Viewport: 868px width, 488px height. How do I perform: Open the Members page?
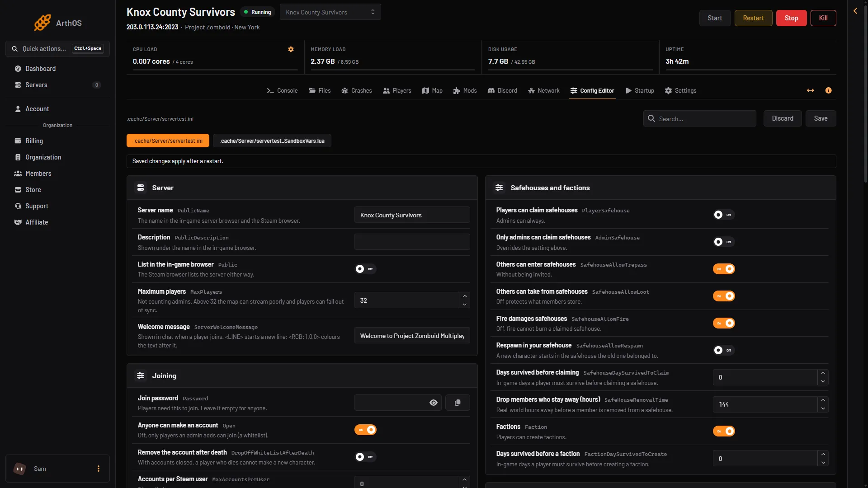57,174
